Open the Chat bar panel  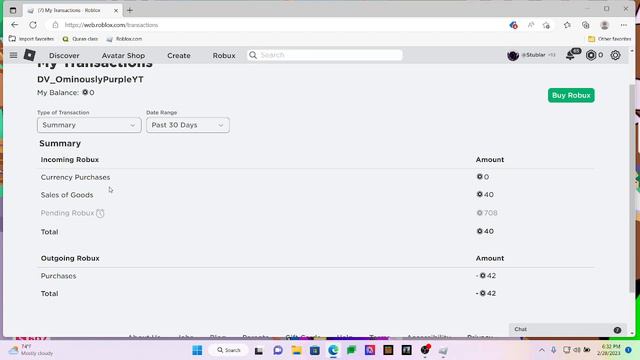(567, 329)
